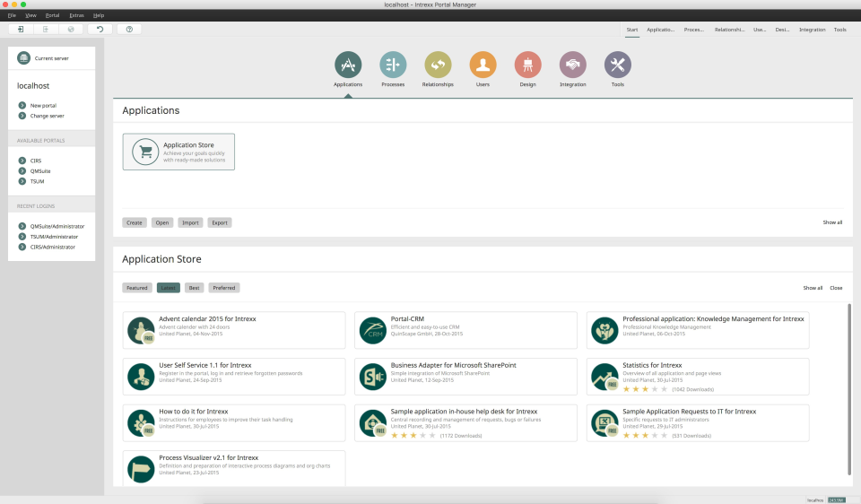Select the Relationships module icon
861x504 pixels.
pos(438,65)
